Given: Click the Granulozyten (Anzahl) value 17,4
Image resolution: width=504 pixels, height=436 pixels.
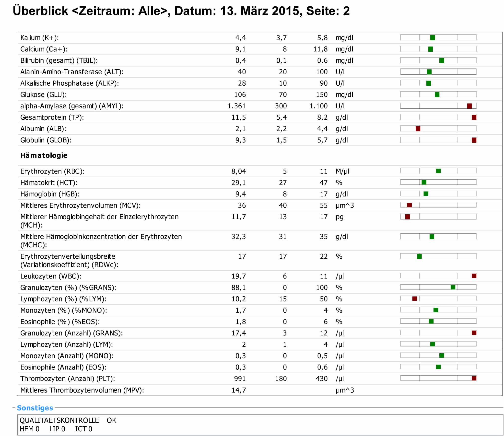Looking at the screenshot, I should [x=239, y=333].
